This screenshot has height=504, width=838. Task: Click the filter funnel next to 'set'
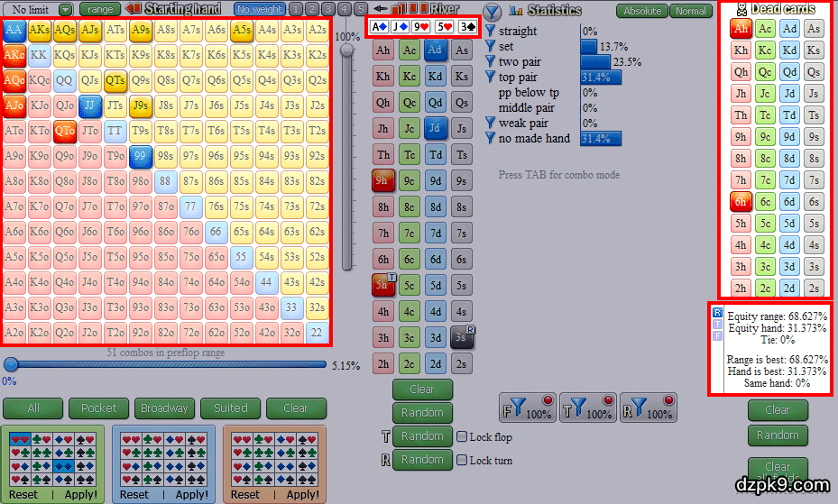point(491,46)
